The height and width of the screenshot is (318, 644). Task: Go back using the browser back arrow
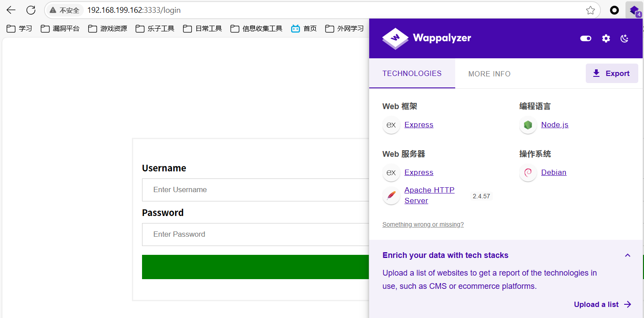click(11, 10)
